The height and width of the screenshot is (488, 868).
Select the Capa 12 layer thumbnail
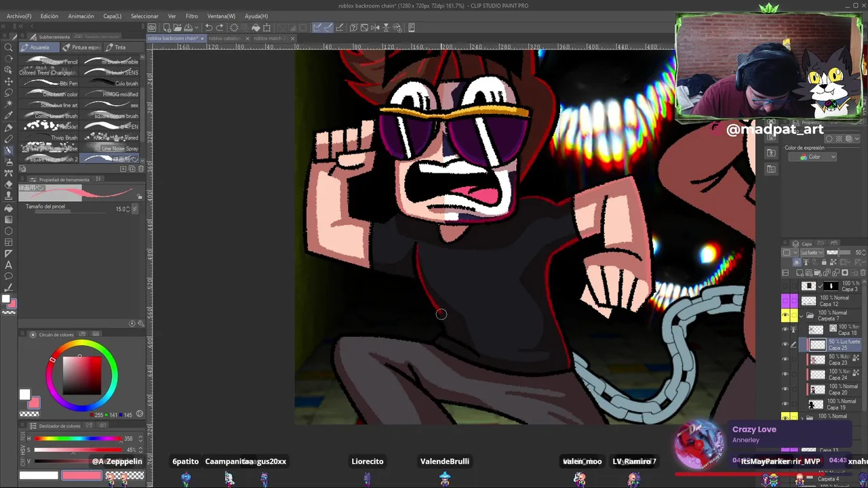tap(808, 301)
